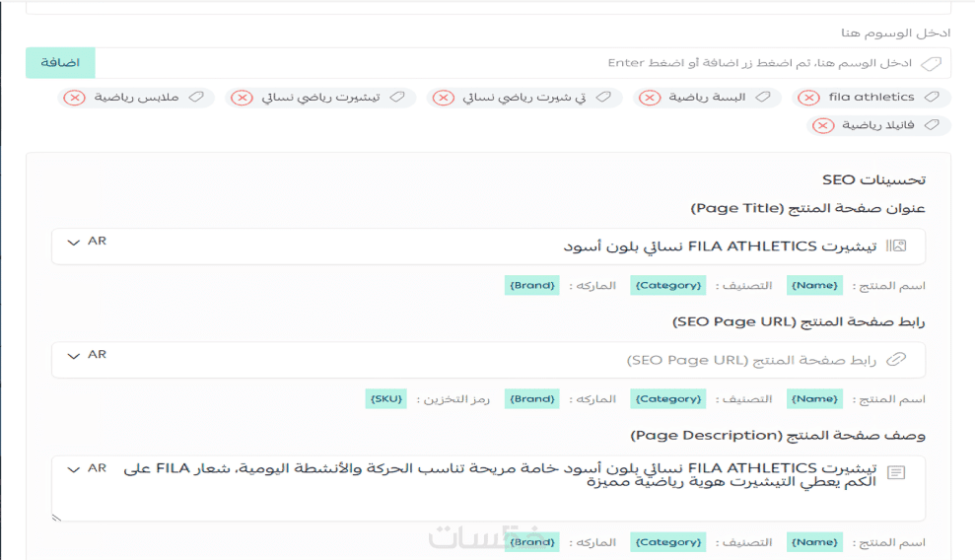Remove the 'fila athletics' tag
The image size is (975, 560).
pyautogui.click(x=808, y=98)
